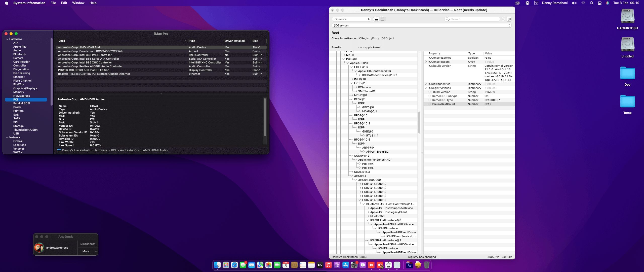Open Creative Cloud menu bar icon
644x272 pixels.
pos(517,3)
